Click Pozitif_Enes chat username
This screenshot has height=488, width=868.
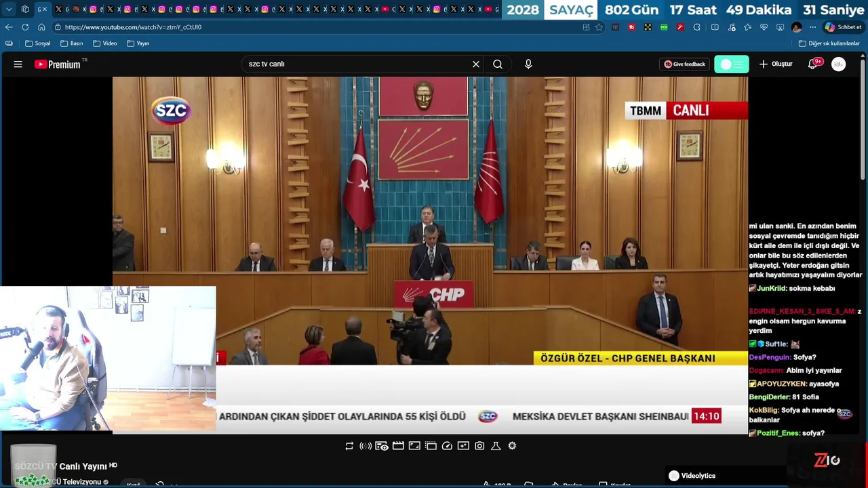click(x=778, y=433)
